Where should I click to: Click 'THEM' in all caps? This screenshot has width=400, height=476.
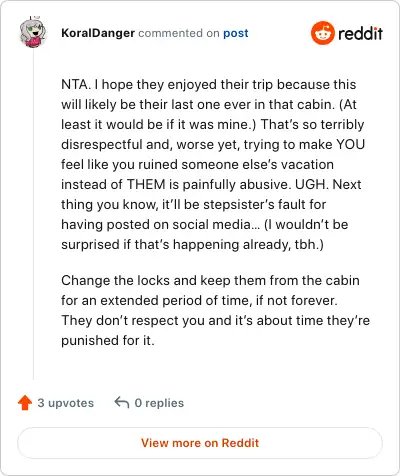click(146, 184)
